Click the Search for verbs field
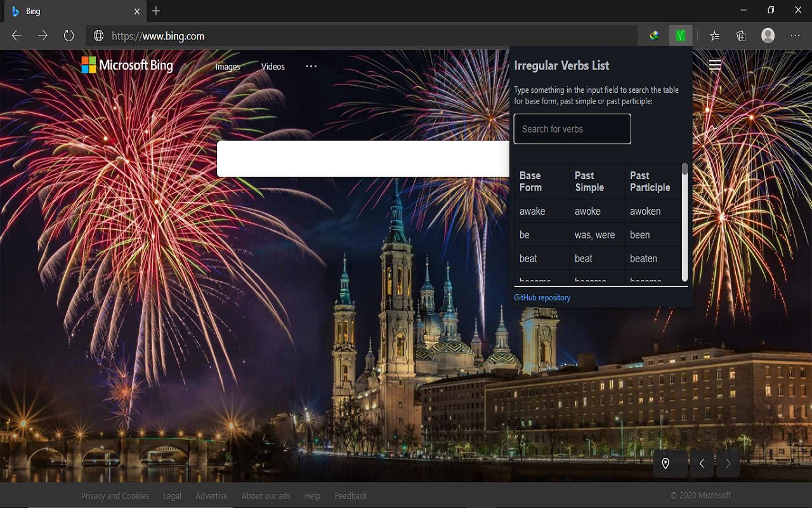 click(x=572, y=129)
